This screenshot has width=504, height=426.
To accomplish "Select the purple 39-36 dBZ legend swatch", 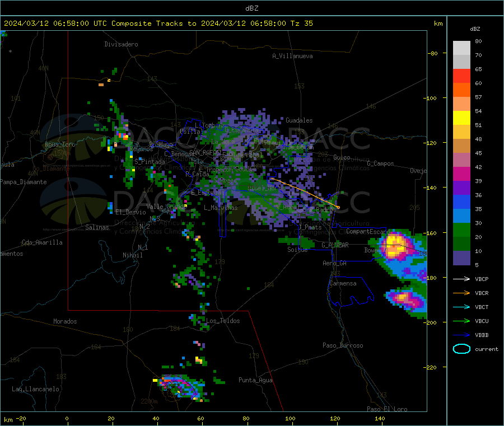I will tap(461, 188).
